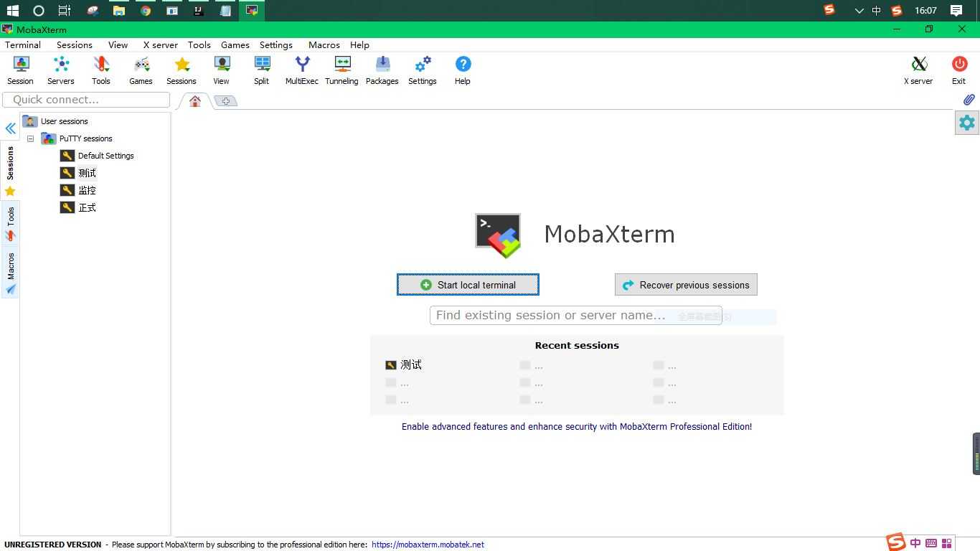
Task: Open the Help question mark icon
Action: (463, 70)
